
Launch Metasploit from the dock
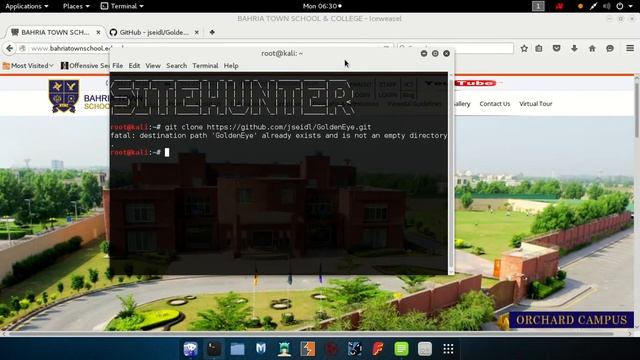coord(261,349)
